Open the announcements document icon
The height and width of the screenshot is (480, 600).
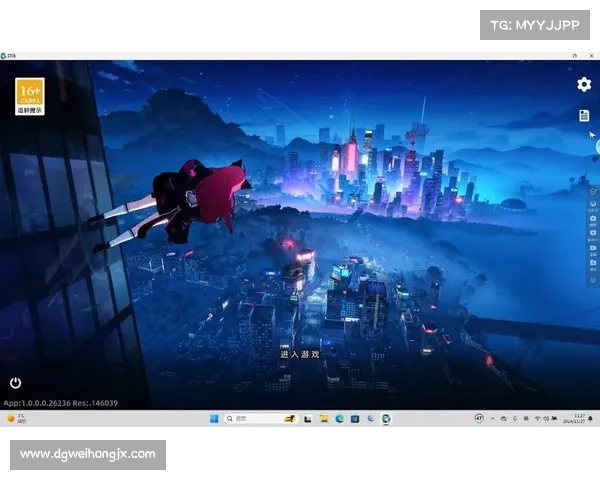(x=584, y=116)
